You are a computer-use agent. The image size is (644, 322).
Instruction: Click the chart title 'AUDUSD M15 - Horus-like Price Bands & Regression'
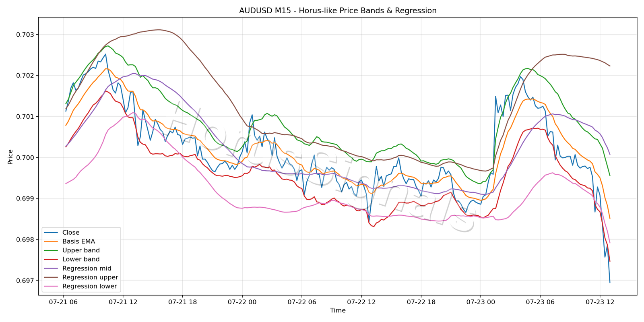(338, 11)
